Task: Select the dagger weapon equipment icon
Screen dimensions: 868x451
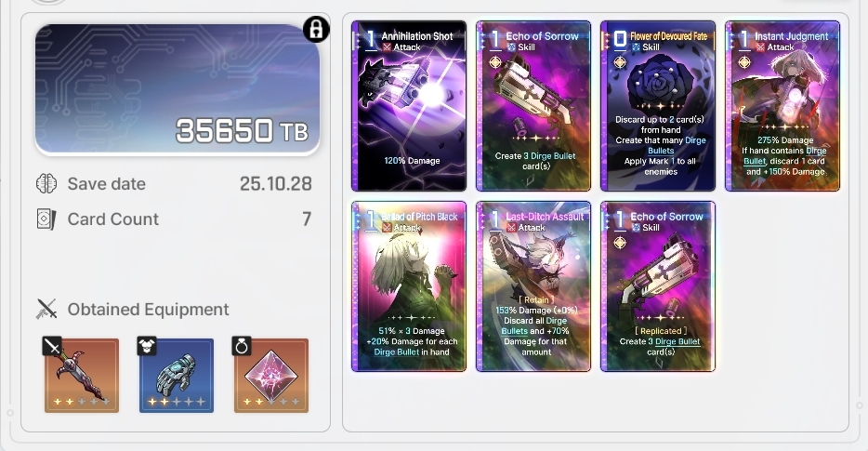Action: coord(82,376)
